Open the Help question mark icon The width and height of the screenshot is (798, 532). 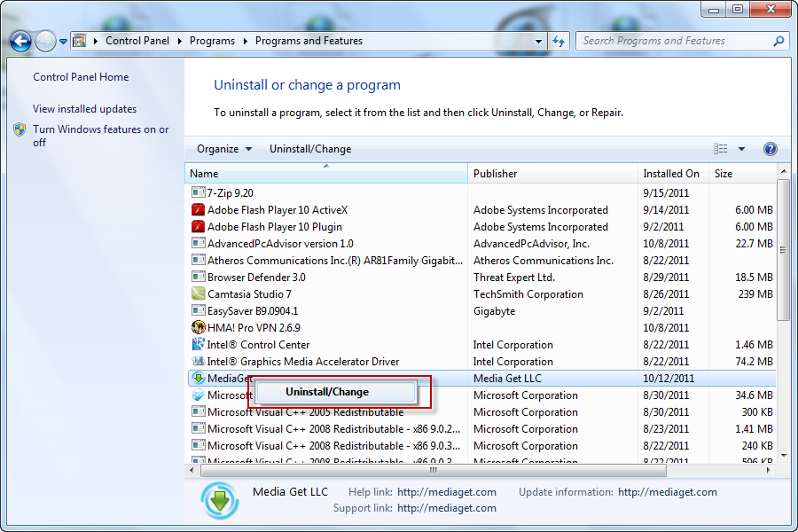pyautogui.click(x=770, y=149)
